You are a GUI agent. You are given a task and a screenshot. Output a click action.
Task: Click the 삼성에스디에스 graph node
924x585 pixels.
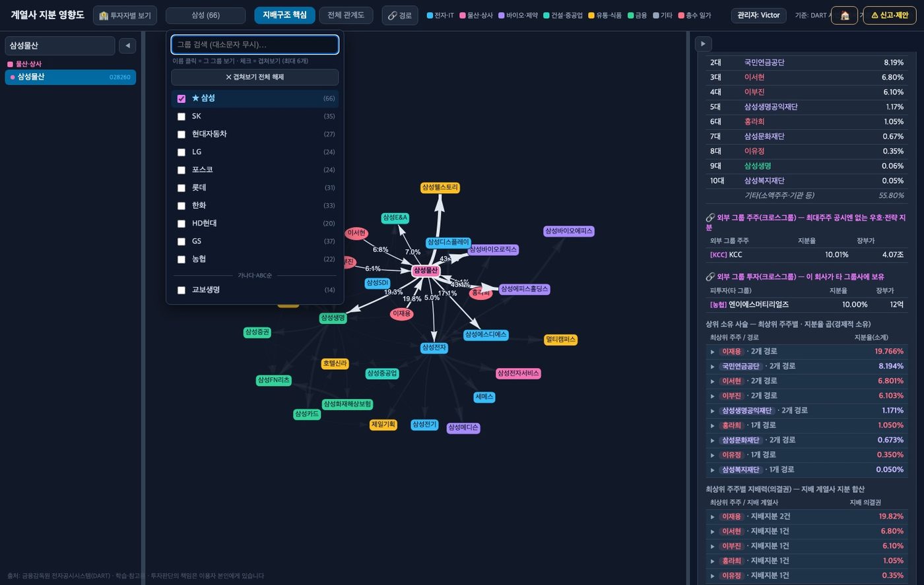pos(486,334)
